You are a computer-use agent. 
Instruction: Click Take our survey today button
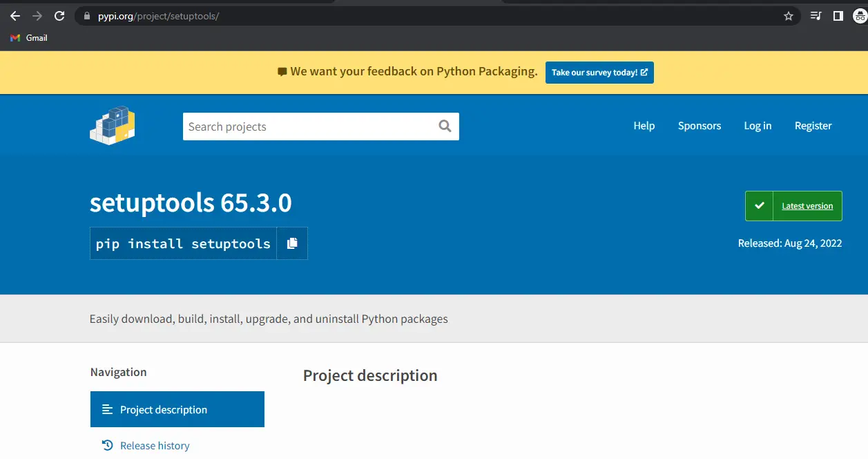pyautogui.click(x=599, y=73)
